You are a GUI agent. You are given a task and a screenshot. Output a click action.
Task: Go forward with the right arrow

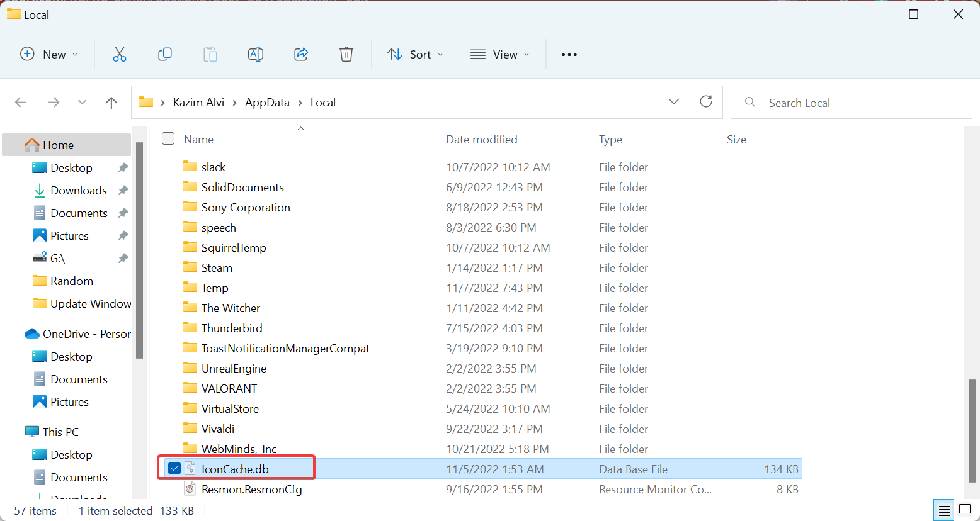54,103
